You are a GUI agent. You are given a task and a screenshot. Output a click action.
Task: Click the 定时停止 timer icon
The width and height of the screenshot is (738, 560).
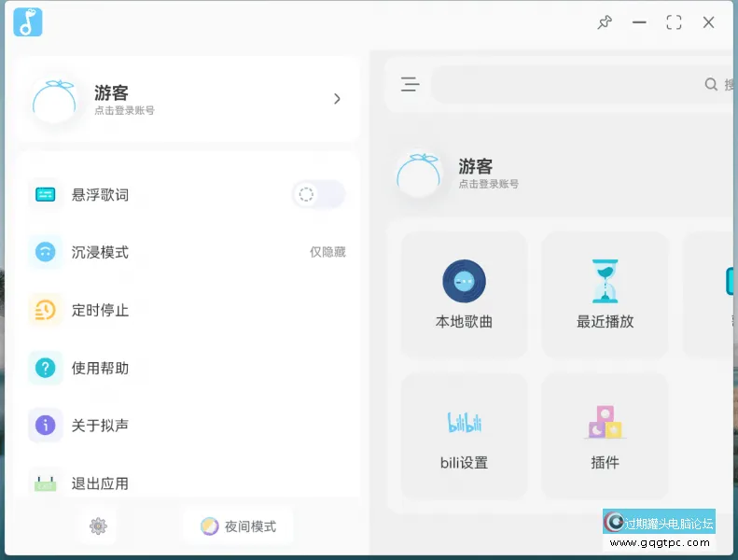[x=45, y=310]
